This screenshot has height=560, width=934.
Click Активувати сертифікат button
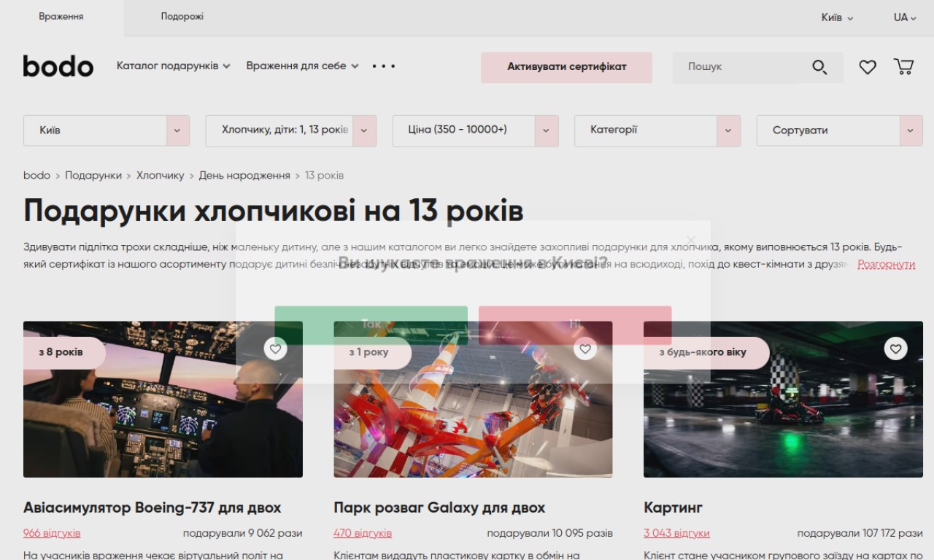567,67
